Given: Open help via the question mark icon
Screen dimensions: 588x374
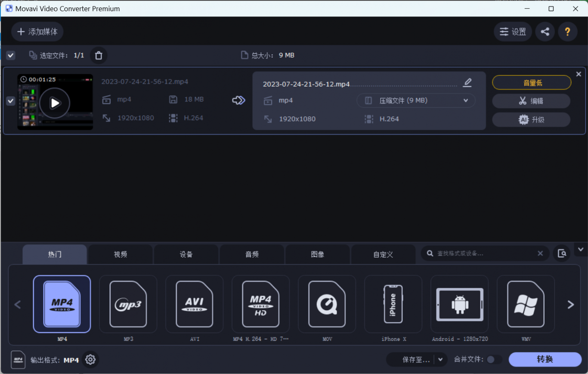Looking at the screenshot, I should click(x=567, y=31).
